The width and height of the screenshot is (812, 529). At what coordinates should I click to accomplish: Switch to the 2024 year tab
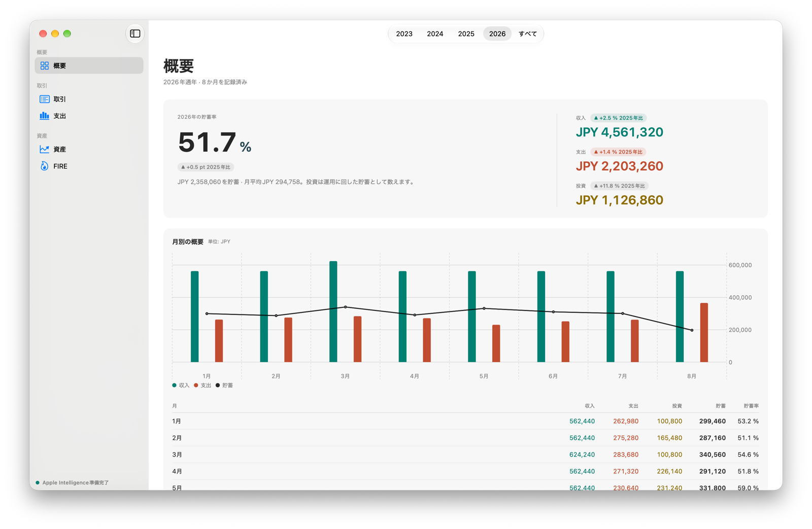click(435, 34)
